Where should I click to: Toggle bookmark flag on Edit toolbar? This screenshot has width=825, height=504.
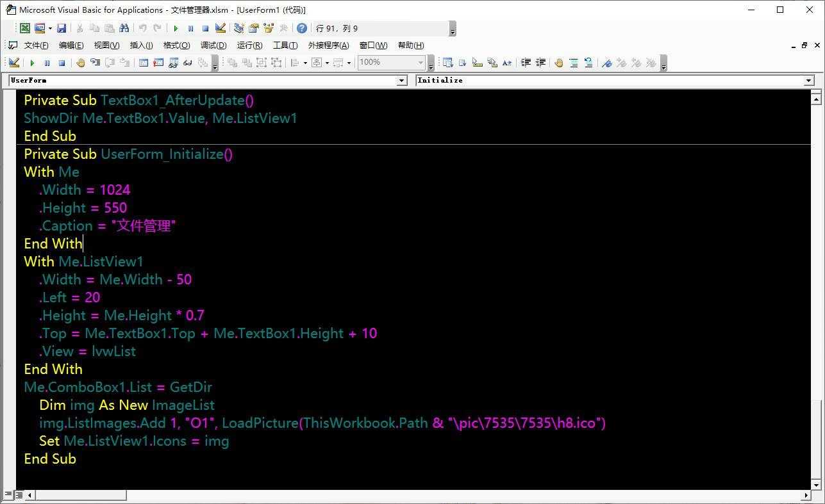(607, 63)
